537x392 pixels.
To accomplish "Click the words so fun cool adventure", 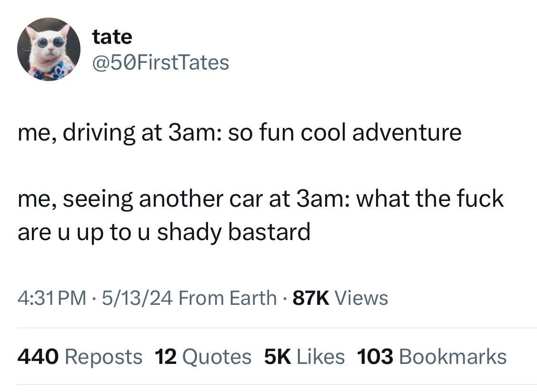I will click(345, 133).
